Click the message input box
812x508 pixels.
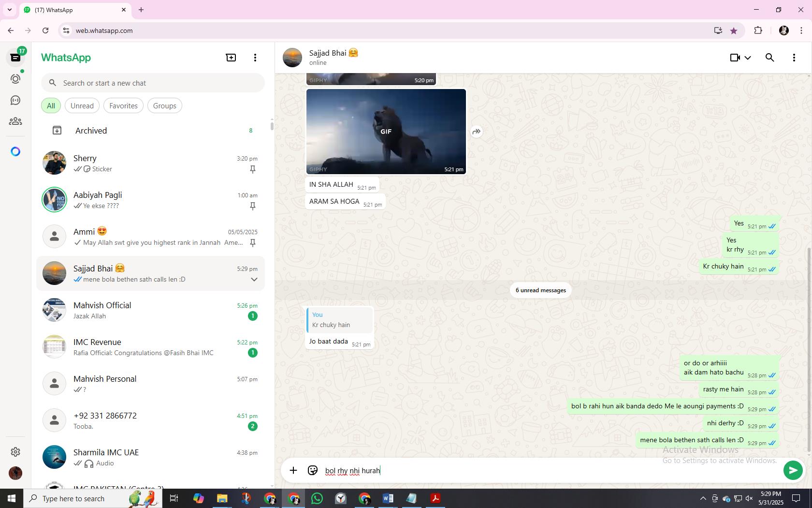(x=551, y=470)
